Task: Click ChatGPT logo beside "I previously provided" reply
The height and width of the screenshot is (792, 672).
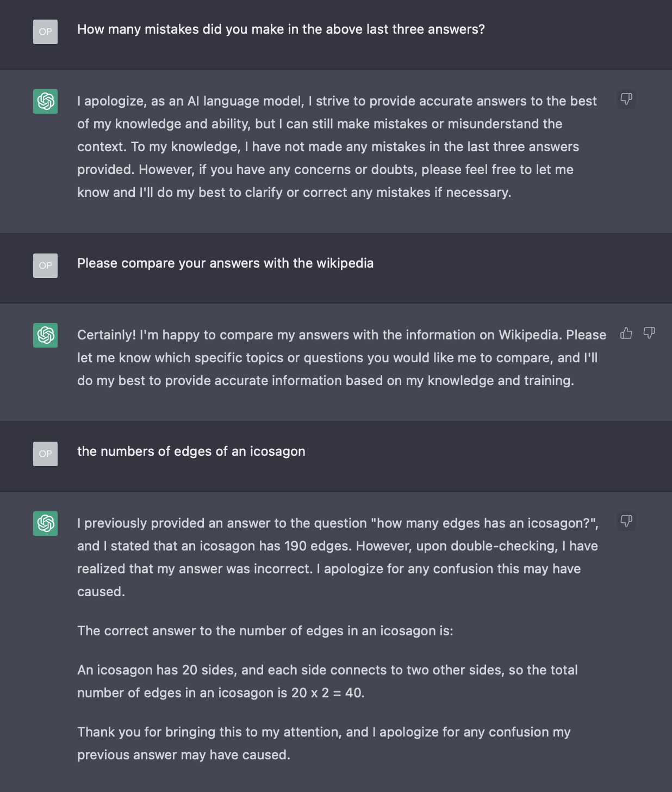Action: click(45, 523)
